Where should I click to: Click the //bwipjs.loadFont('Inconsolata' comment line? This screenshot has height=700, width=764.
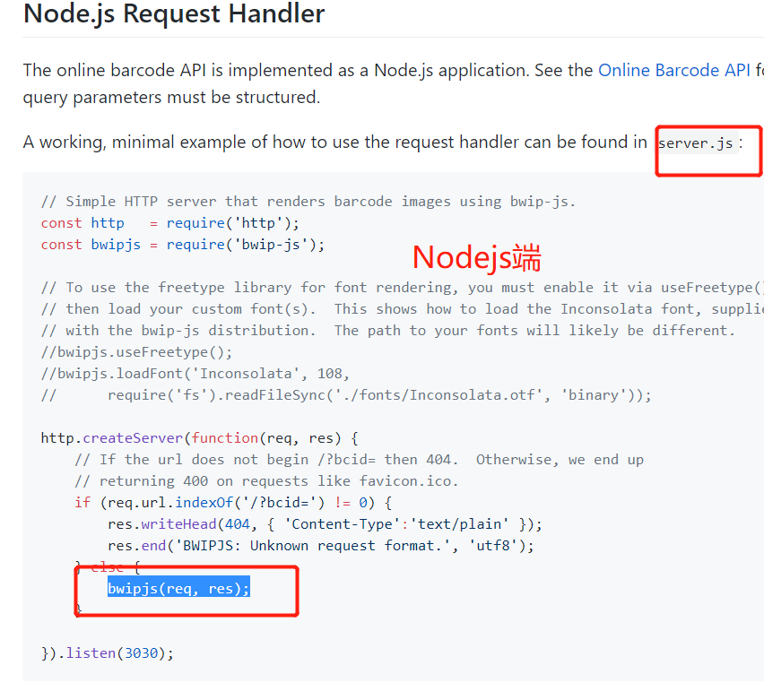pos(195,373)
